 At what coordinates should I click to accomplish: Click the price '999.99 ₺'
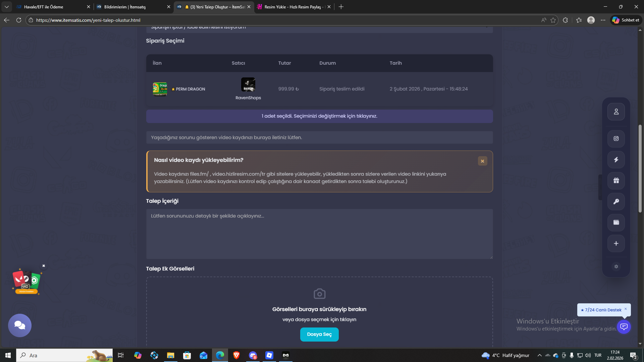(288, 89)
